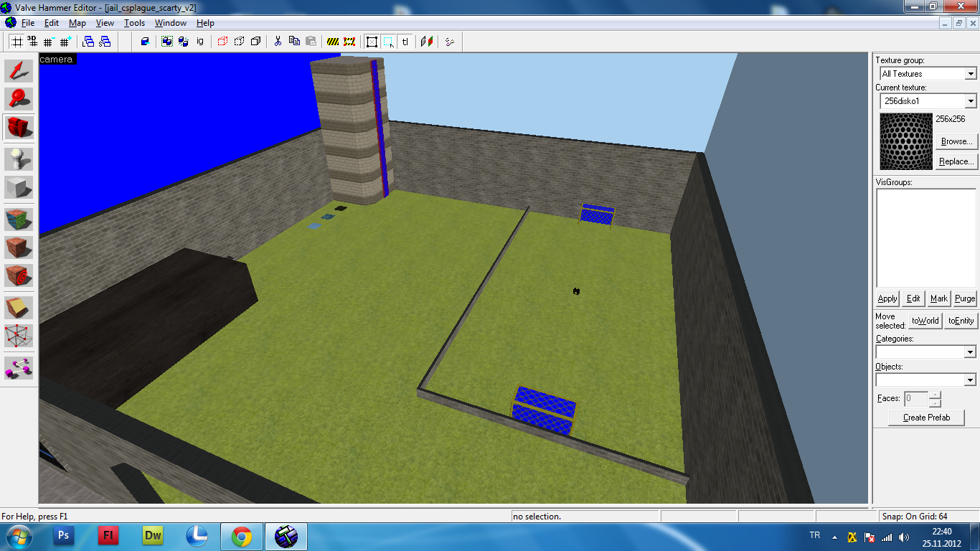Select the Vertex manipulation tool
This screenshot has width=980, height=551.
[19, 335]
